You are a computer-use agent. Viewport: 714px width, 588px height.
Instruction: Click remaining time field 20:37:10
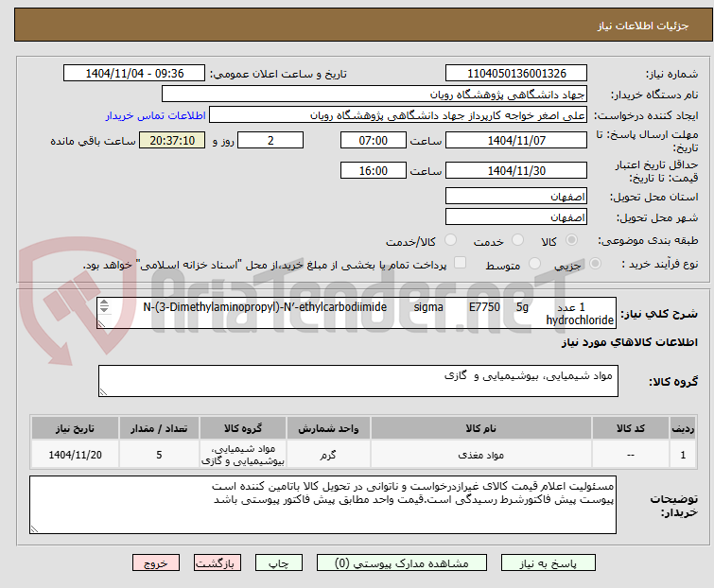[x=172, y=140]
